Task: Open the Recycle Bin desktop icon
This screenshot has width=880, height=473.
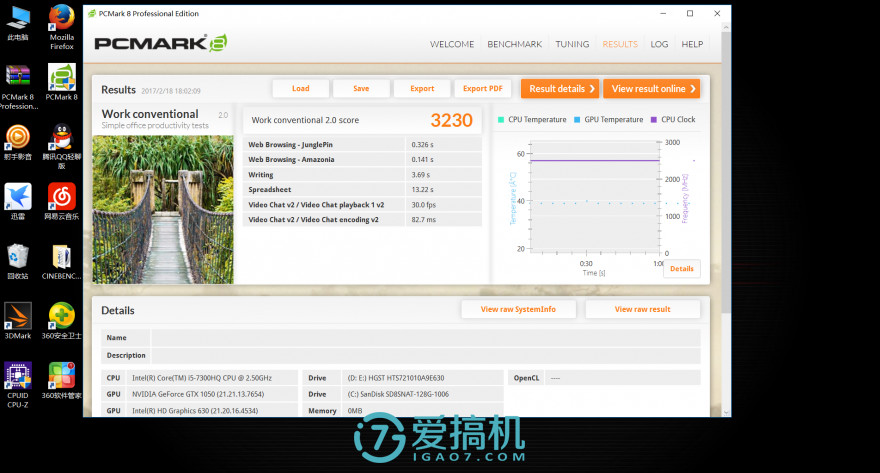Action: pos(17,261)
